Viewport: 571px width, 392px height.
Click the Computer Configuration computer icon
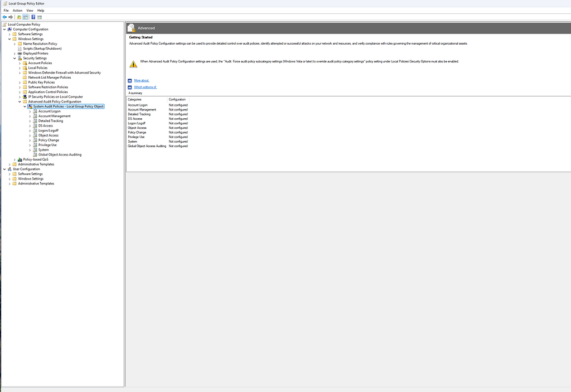(10, 29)
